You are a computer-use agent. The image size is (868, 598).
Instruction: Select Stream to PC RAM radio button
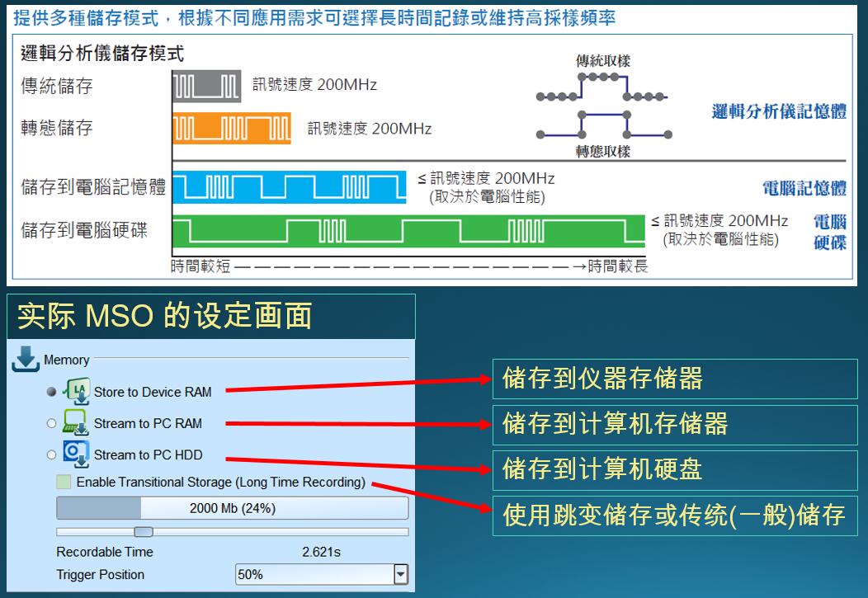(x=51, y=423)
